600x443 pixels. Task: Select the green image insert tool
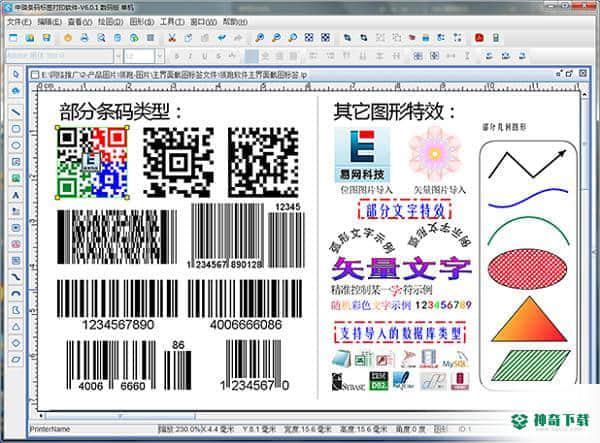click(x=16, y=178)
